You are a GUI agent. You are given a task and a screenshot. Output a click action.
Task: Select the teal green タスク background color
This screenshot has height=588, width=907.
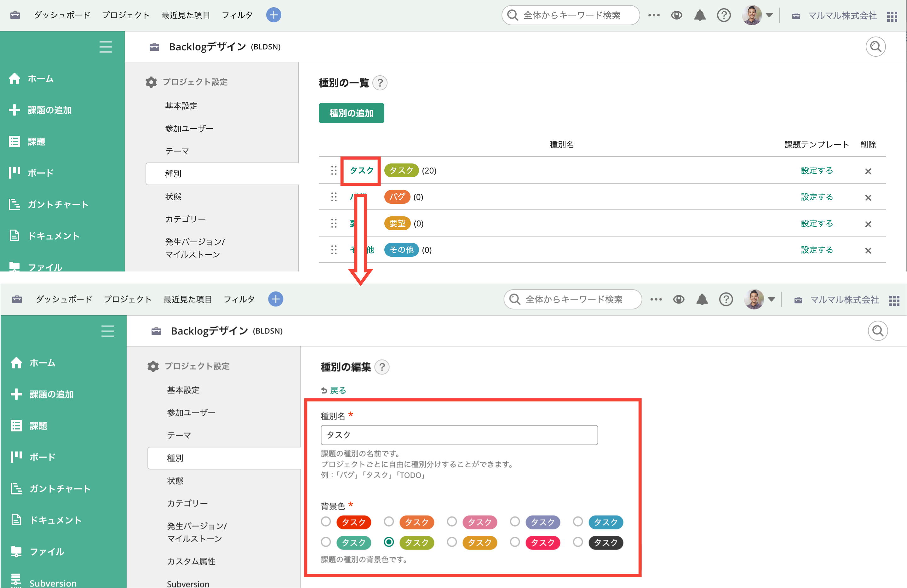325,542
